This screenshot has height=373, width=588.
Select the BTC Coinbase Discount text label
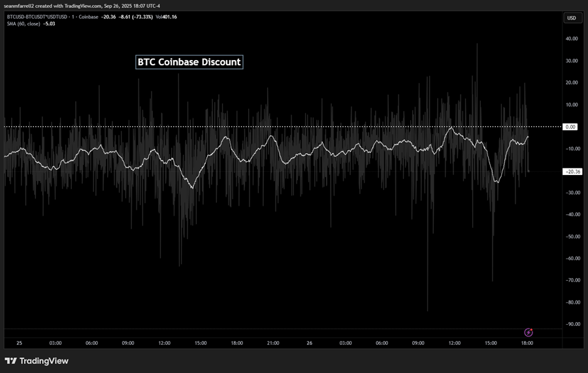pos(189,62)
